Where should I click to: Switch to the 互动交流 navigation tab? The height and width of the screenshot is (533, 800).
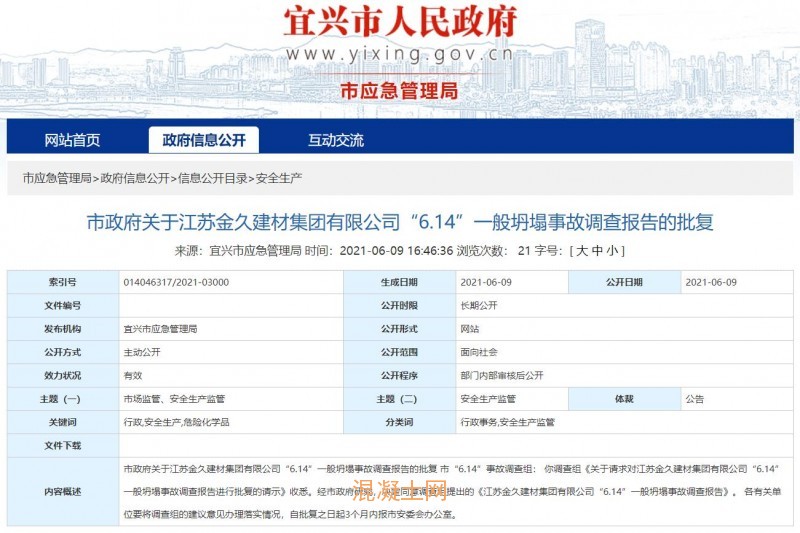tap(336, 140)
